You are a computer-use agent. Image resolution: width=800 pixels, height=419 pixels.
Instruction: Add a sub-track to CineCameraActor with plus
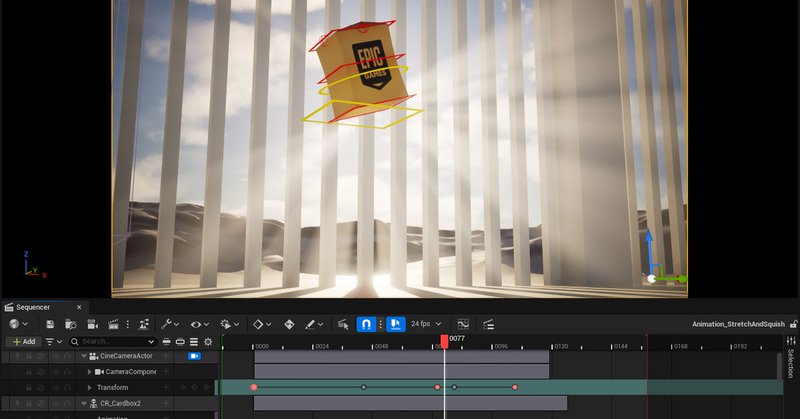tap(166, 356)
